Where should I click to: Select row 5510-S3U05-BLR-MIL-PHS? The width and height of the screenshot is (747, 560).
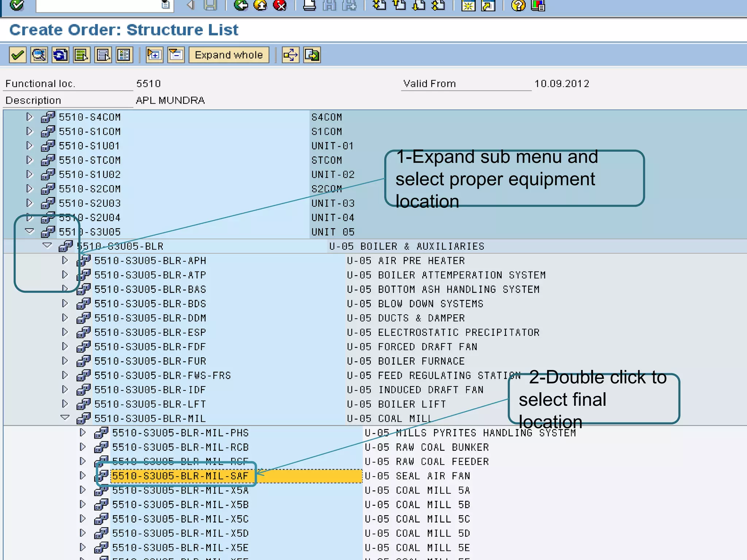pos(181,433)
